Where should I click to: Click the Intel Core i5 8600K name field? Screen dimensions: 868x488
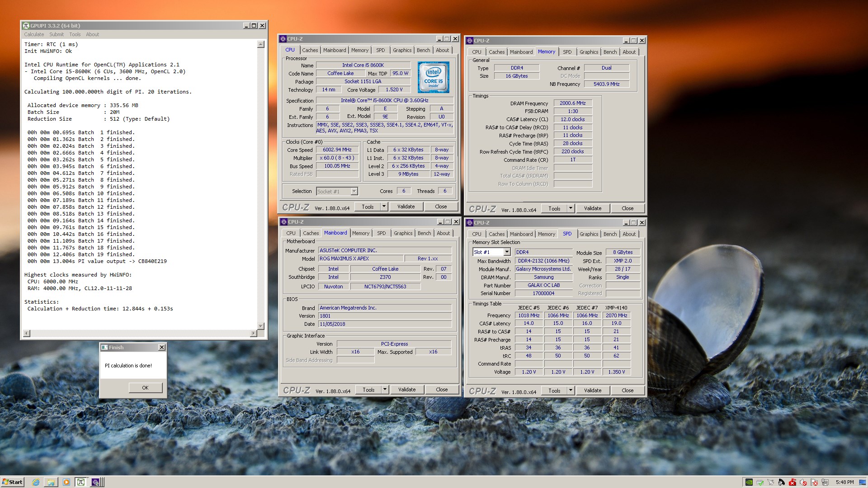click(x=363, y=65)
